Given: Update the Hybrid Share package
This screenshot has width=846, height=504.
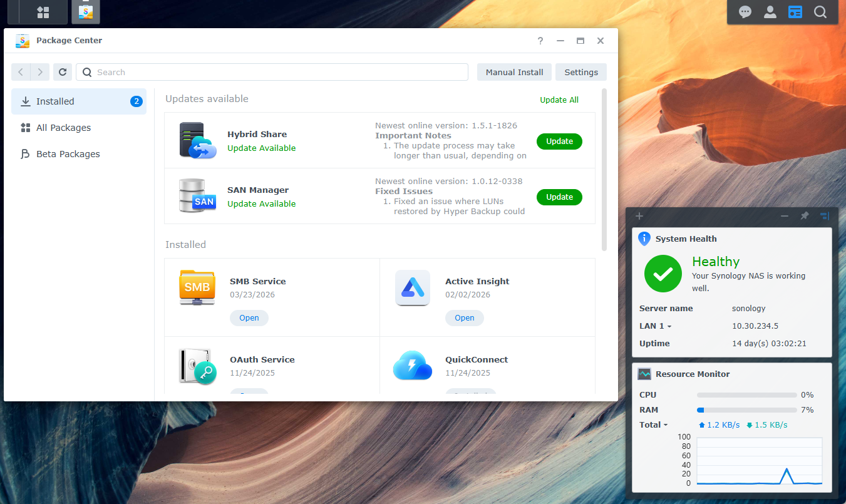Looking at the screenshot, I should pyautogui.click(x=559, y=141).
